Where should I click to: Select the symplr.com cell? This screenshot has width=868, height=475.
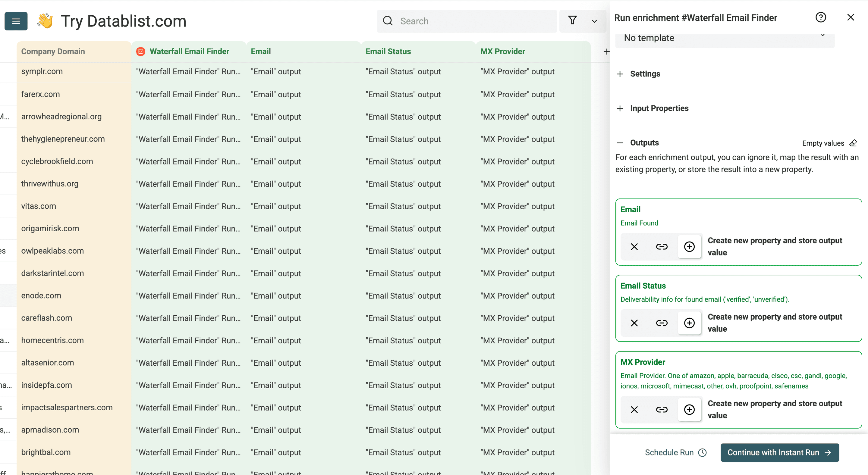click(74, 71)
